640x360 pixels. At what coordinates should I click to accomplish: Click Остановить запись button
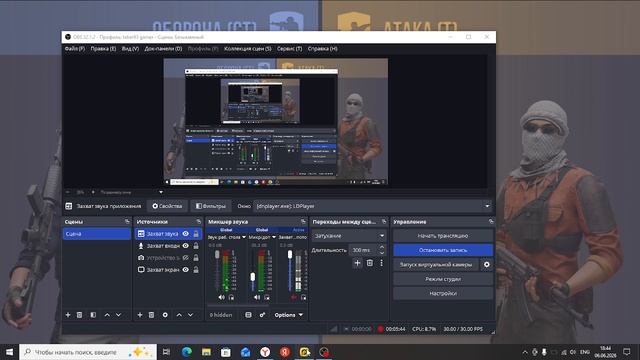tap(443, 250)
